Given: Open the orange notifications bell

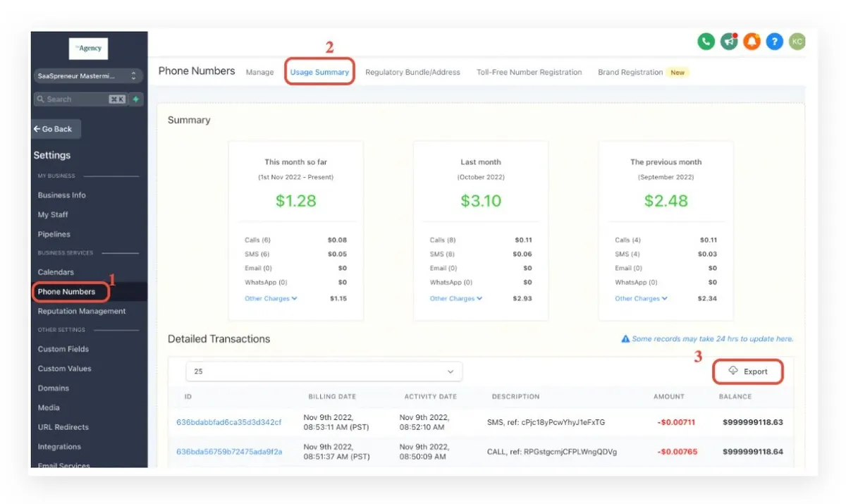Looking at the screenshot, I should click(752, 42).
